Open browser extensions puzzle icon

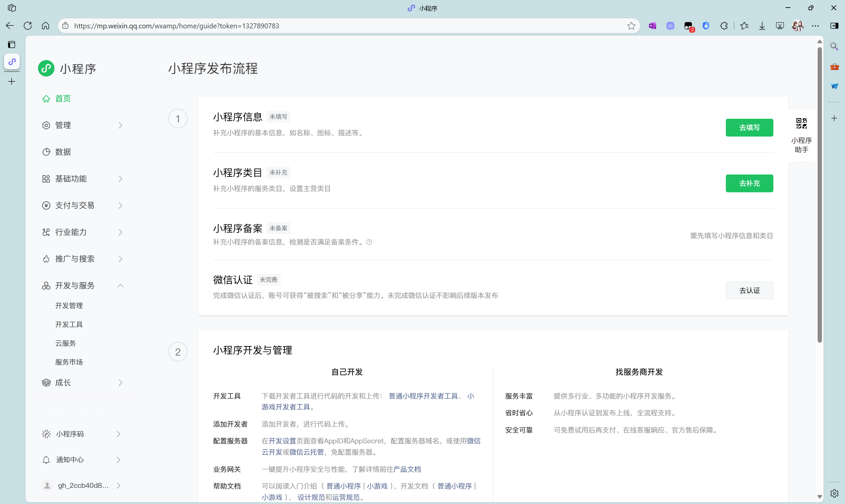click(724, 26)
